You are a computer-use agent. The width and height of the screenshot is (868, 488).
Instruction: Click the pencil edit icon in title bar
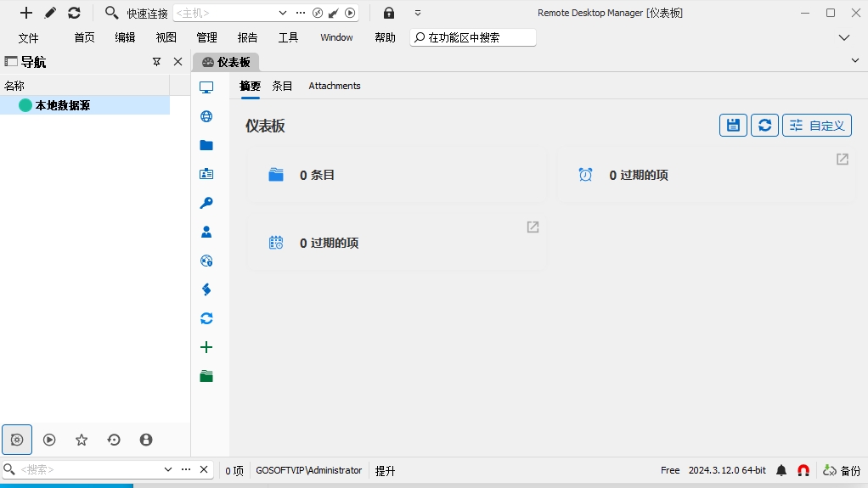[50, 13]
